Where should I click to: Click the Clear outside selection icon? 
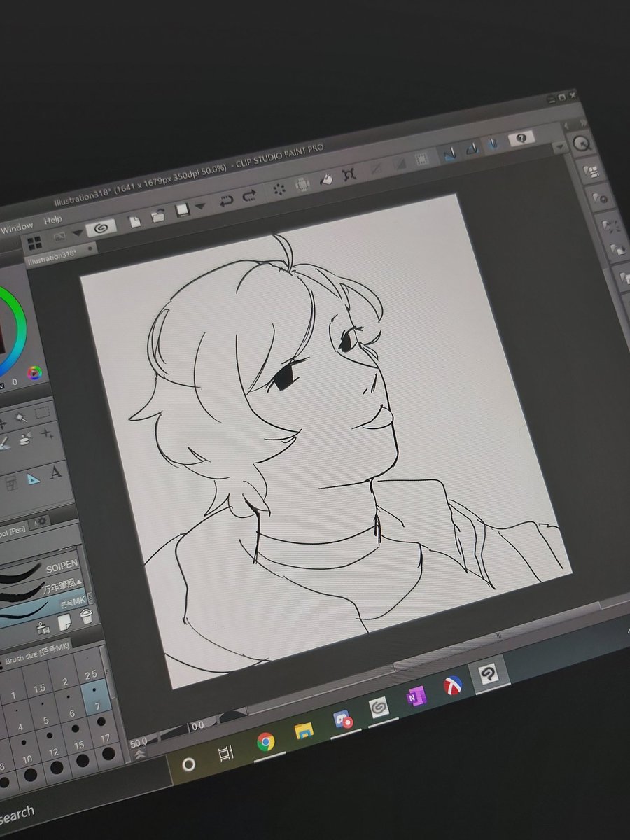pyautogui.click(x=302, y=185)
